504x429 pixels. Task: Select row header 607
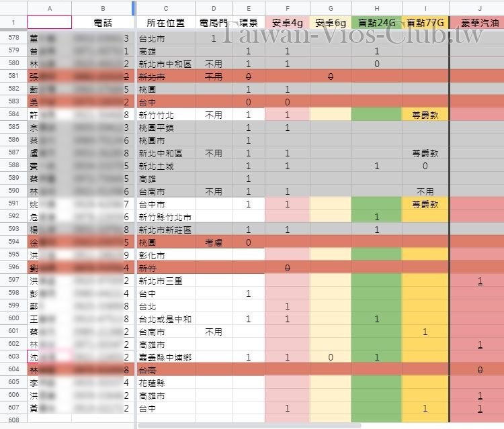click(x=13, y=407)
